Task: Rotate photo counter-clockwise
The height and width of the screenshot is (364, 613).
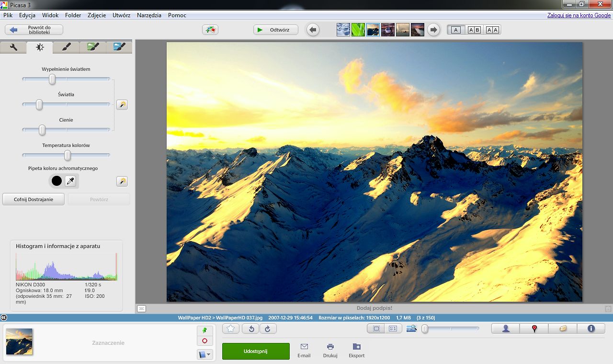Action: coord(251,329)
